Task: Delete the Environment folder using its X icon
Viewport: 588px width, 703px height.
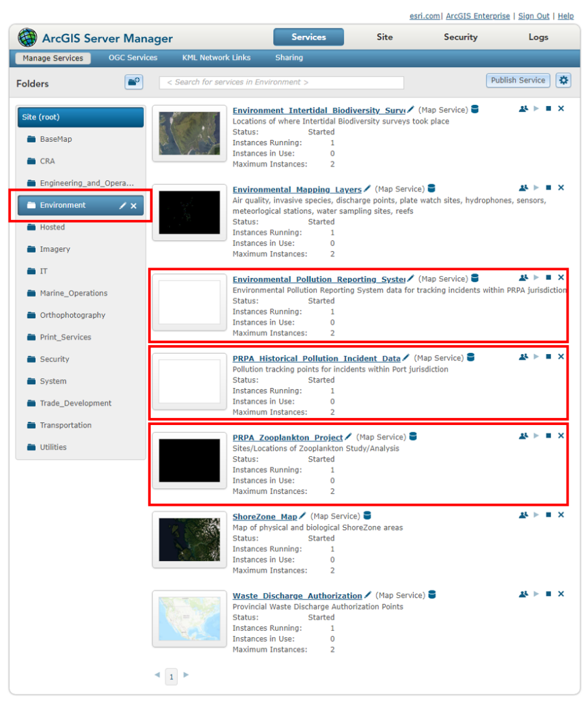Action: (x=133, y=206)
